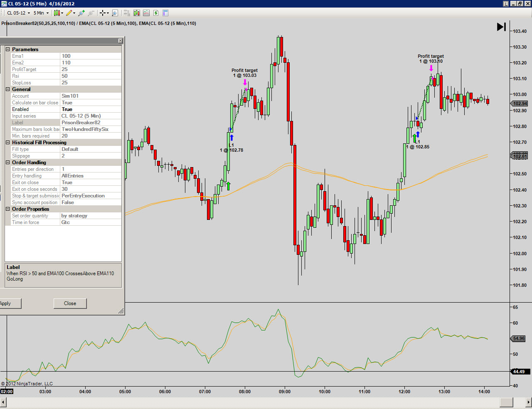Select the pencil drawing tools icon

click(x=71, y=13)
